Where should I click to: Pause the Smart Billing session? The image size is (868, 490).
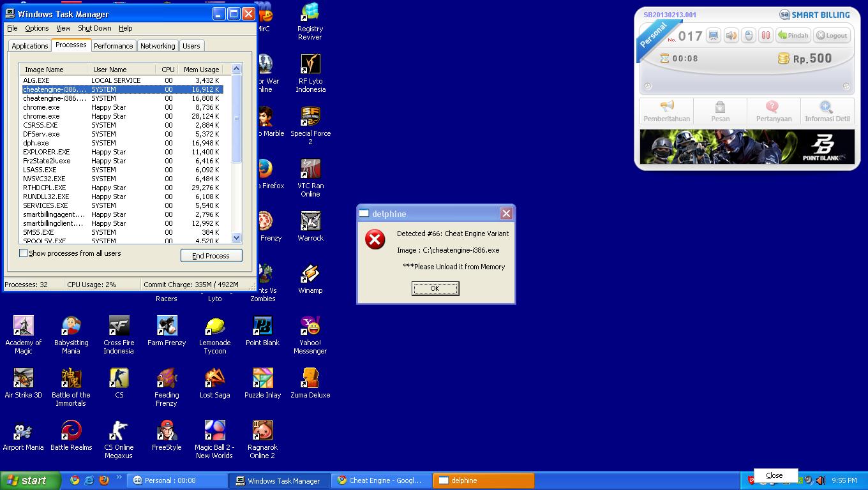766,36
